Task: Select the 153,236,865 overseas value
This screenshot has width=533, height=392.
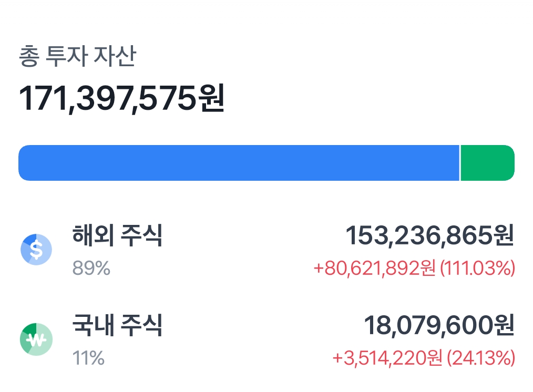Action: (x=417, y=236)
